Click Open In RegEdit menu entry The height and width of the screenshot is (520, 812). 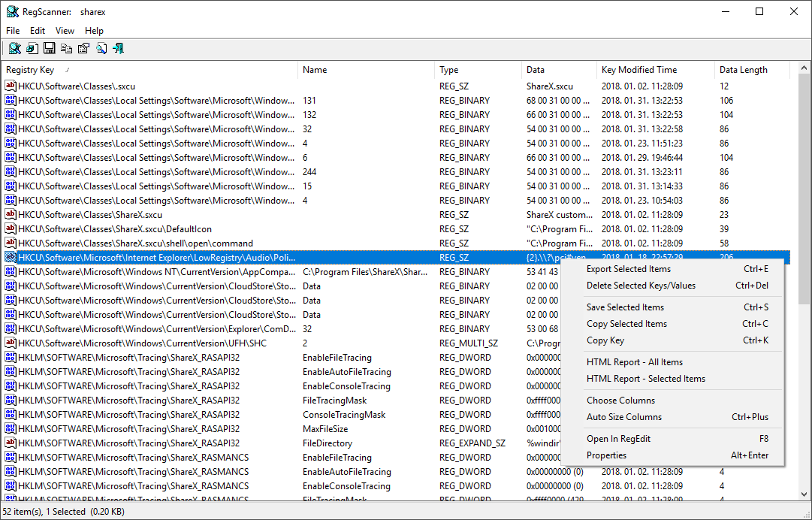618,439
